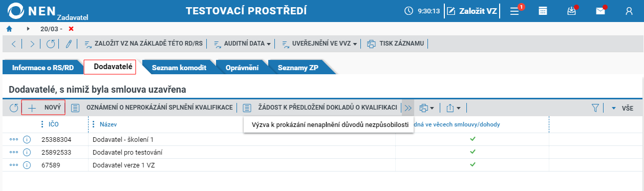This screenshot has height=191, width=644.
Task: Show info for Dodavatel pro testování
Action: tap(27, 152)
